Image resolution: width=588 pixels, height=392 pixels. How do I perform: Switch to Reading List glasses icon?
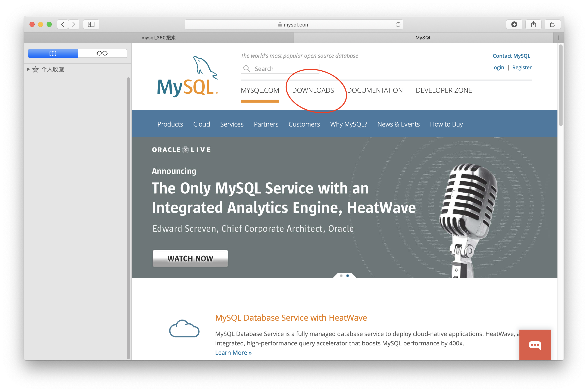tap(102, 53)
